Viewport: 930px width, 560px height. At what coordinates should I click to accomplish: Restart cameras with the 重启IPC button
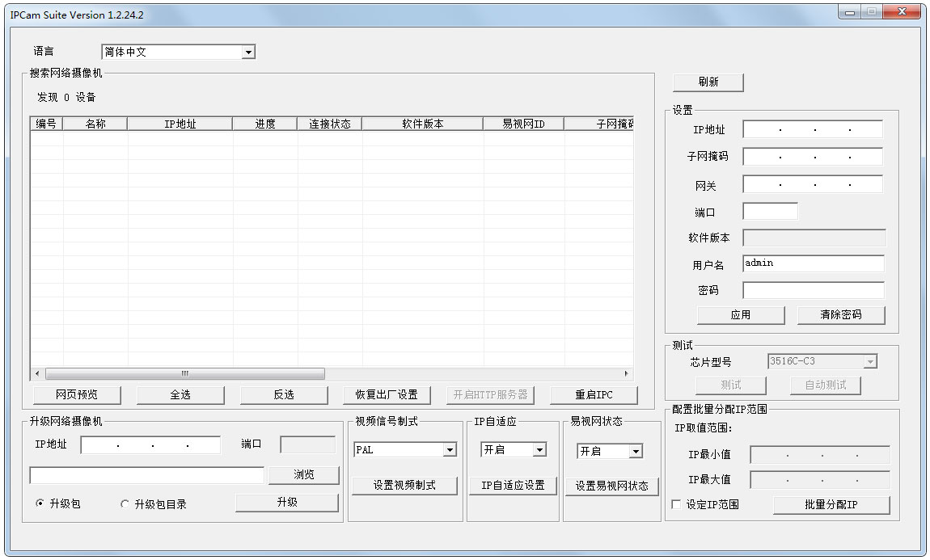594,394
